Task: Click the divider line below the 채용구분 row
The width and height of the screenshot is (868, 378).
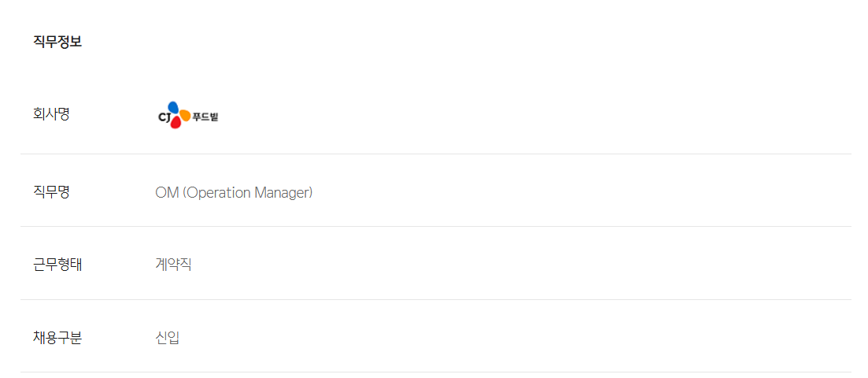Action: pos(436,372)
